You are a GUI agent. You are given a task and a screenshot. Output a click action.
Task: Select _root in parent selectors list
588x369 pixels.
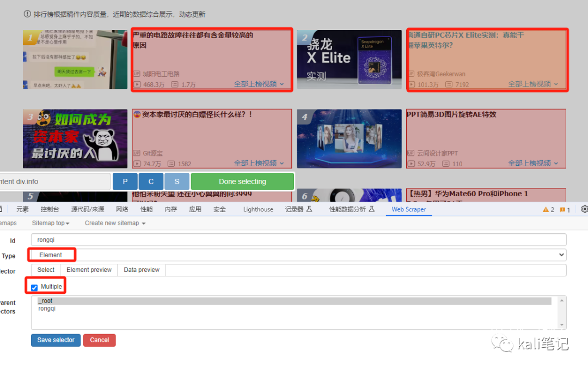tap(295, 301)
